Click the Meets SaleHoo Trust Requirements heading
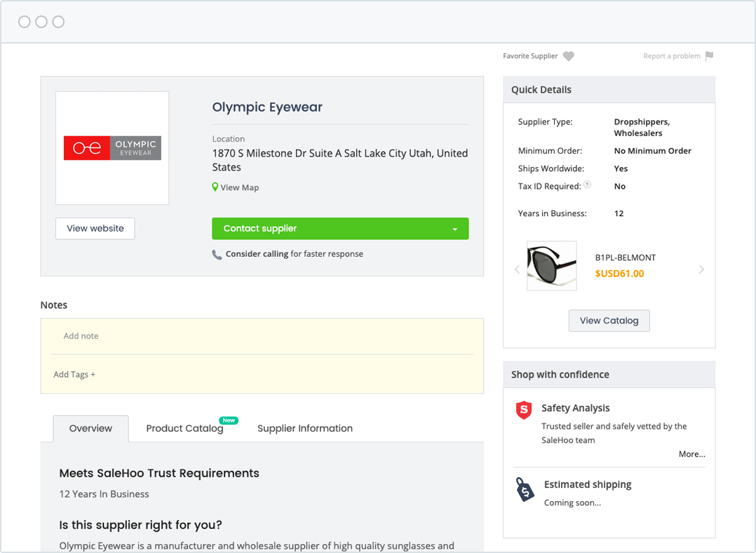756x553 pixels. 159,474
